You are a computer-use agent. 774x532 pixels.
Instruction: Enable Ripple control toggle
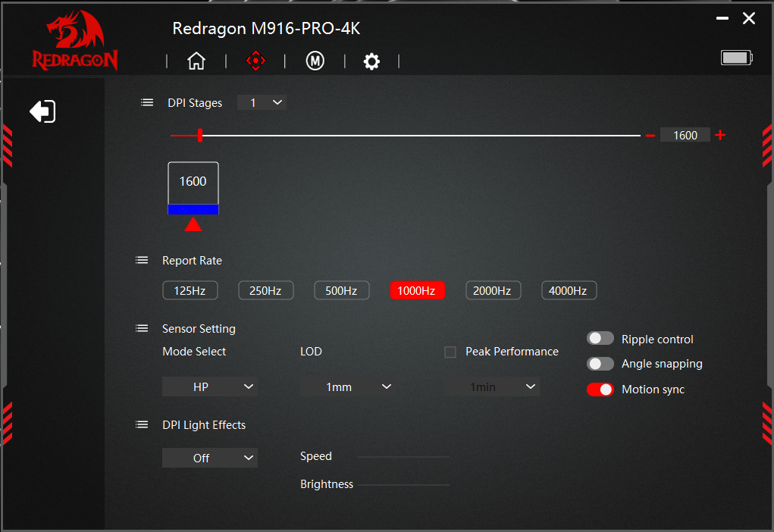pos(600,338)
